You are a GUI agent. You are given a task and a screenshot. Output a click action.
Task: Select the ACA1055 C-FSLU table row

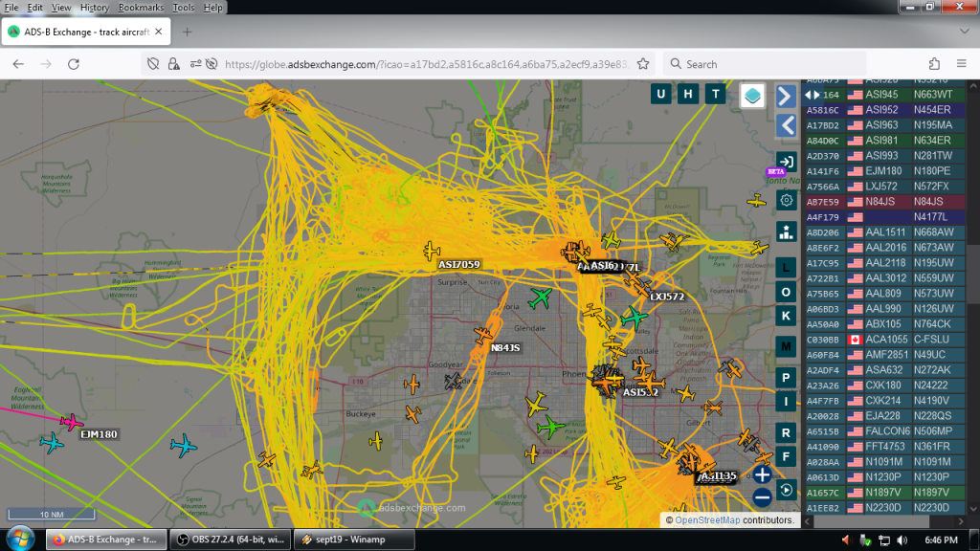click(885, 340)
